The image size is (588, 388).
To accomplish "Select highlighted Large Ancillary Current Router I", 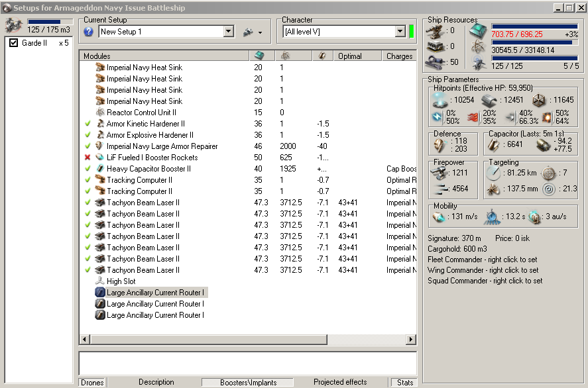I will coord(151,292).
